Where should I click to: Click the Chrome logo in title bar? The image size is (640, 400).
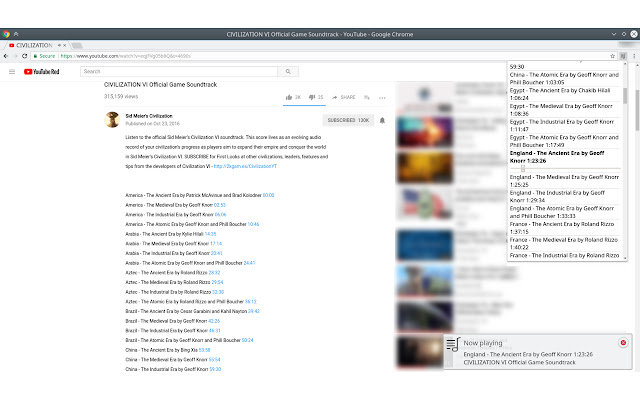coord(6,34)
